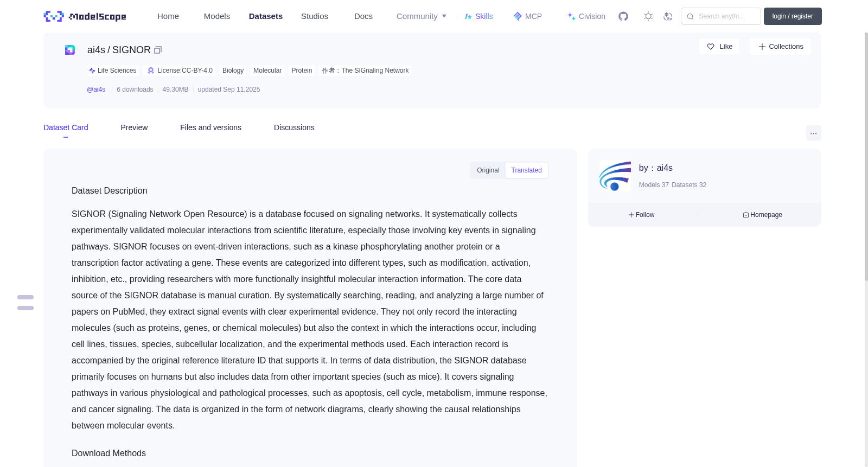
Task: Open the floating table-of-contents side icon
Action: [25, 303]
